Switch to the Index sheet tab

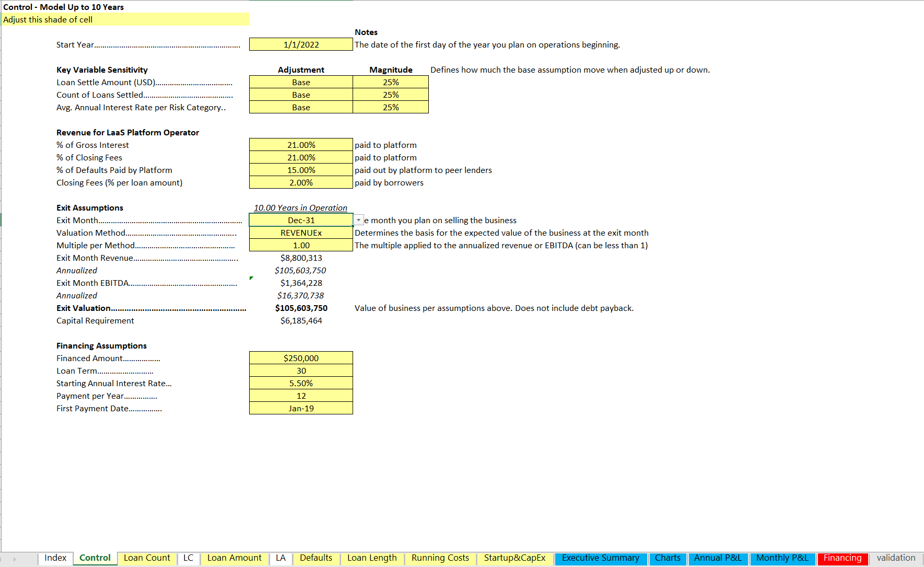[x=55, y=558]
